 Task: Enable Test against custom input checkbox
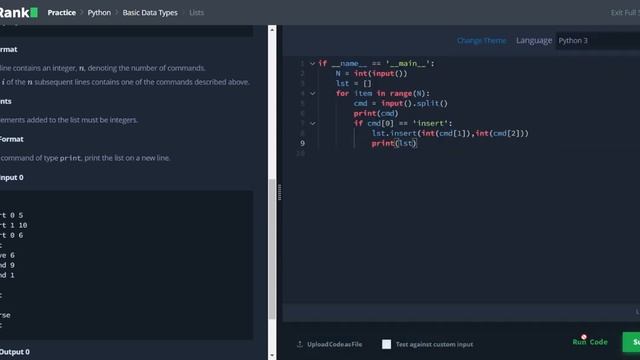386,344
